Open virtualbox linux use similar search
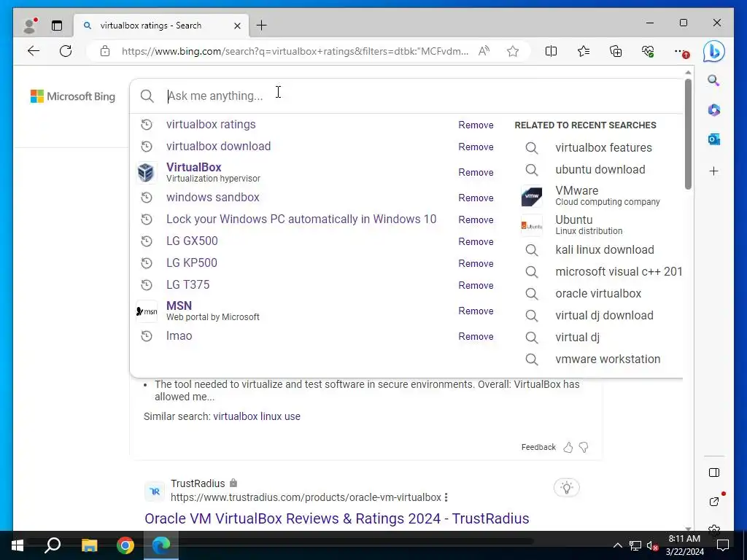Viewport: 747px width, 560px height. point(257,416)
